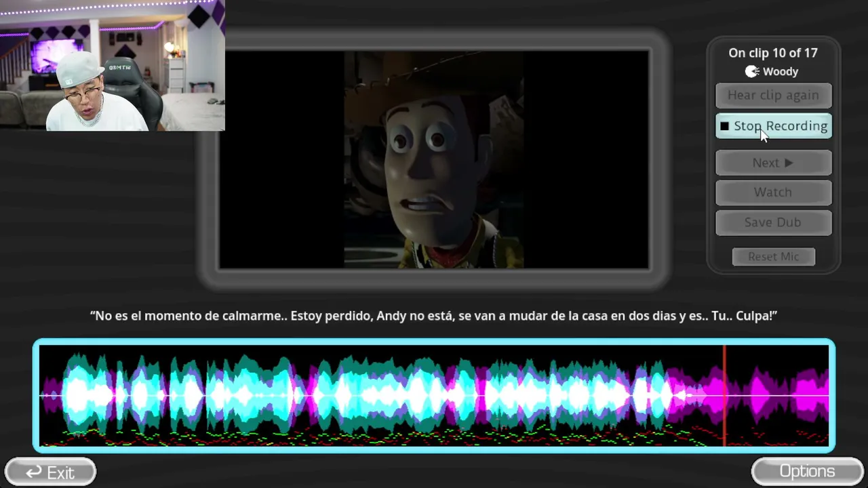Image resolution: width=868 pixels, height=488 pixels.
Task: Click the Woody video clip preview
Action: click(434, 160)
